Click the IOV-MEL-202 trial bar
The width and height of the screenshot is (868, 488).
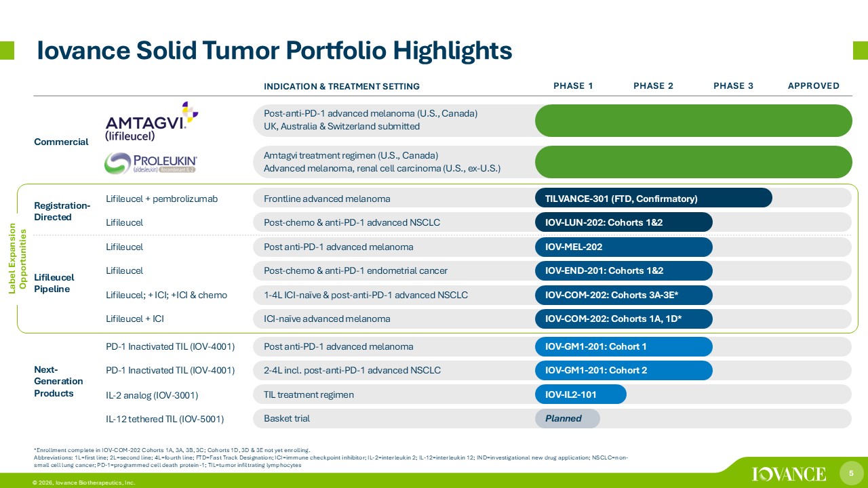coord(624,247)
